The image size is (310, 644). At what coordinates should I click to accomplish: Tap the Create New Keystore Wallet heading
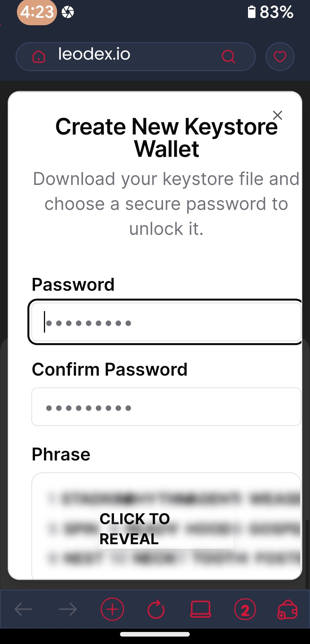click(x=166, y=138)
